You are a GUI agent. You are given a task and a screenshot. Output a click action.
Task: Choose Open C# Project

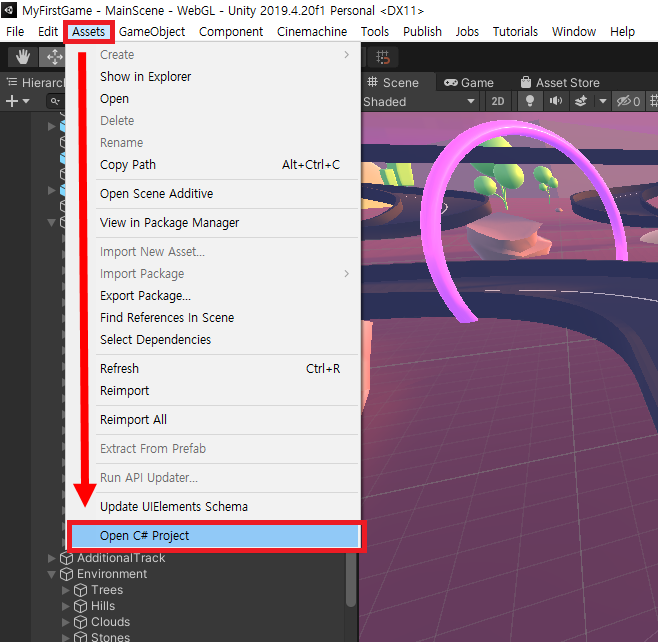click(216, 536)
